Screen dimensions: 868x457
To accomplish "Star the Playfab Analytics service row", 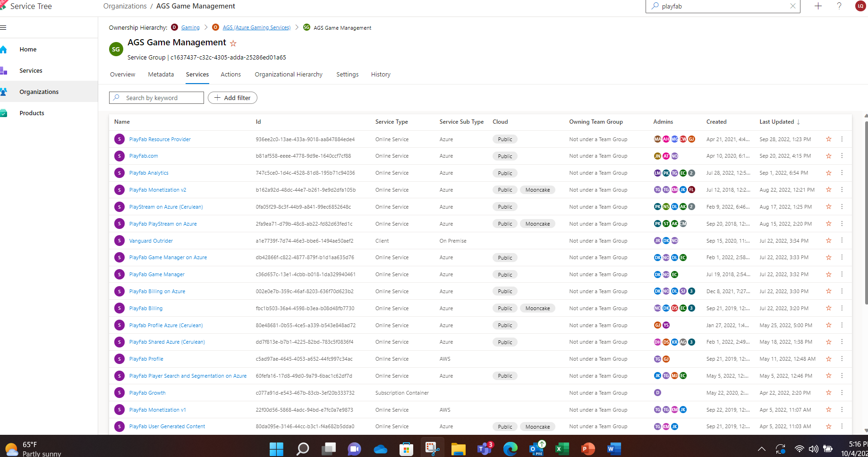I will click(x=828, y=173).
